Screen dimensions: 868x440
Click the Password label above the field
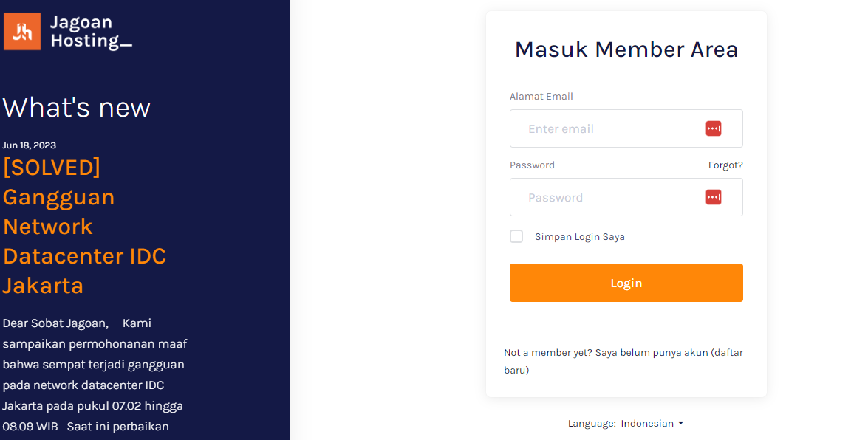532,165
